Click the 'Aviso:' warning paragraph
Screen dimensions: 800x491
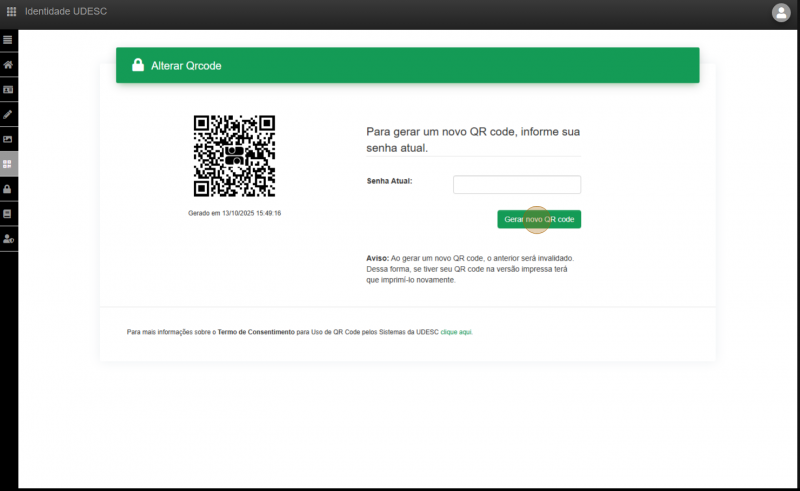(470, 269)
